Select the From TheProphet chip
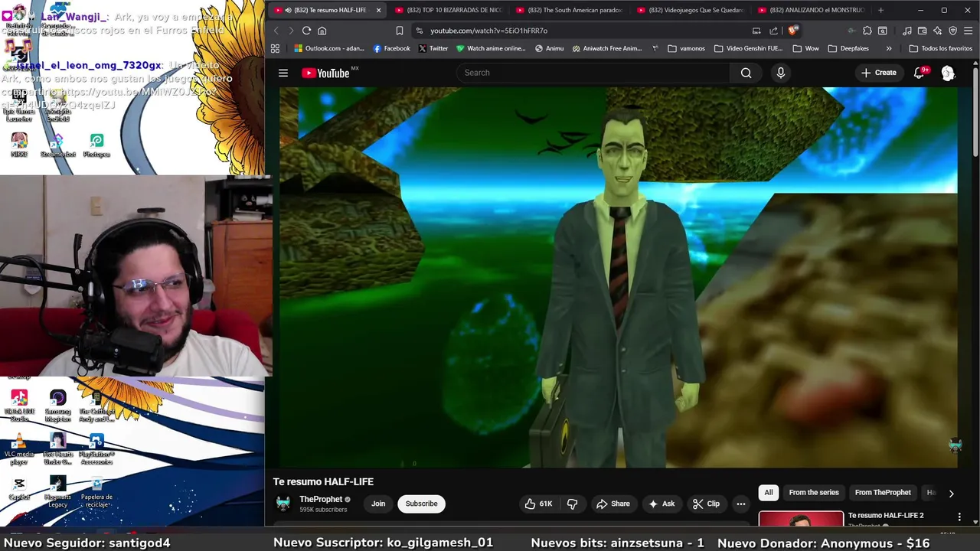 click(x=883, y=493)
